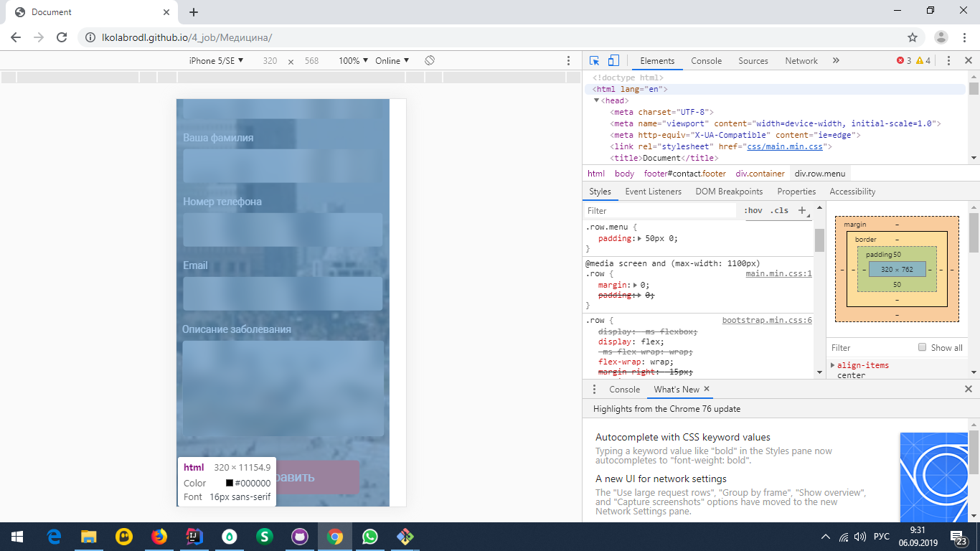The width and height of the screenshot is (980, 551).
Task: Click the Номер телефона input field
Action: point(283,230)
